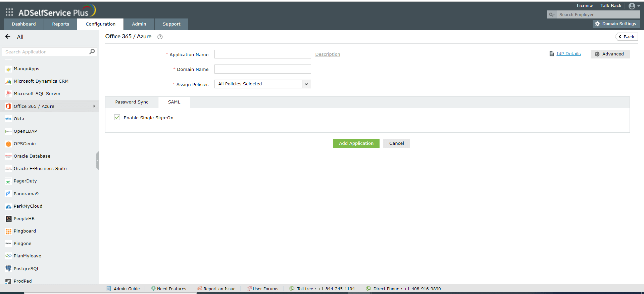Focus the Domain Name input field
This screenshot has width=644, height=294.
click(262, 69)
